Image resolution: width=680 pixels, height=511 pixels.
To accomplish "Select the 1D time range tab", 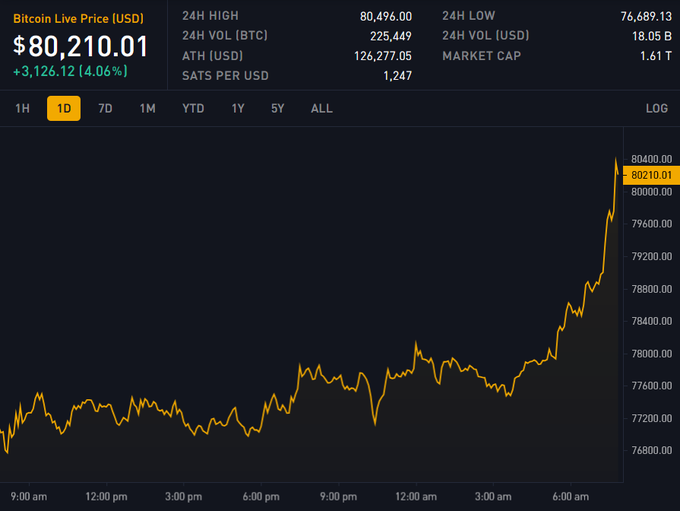I will click(x=64, y=108).
